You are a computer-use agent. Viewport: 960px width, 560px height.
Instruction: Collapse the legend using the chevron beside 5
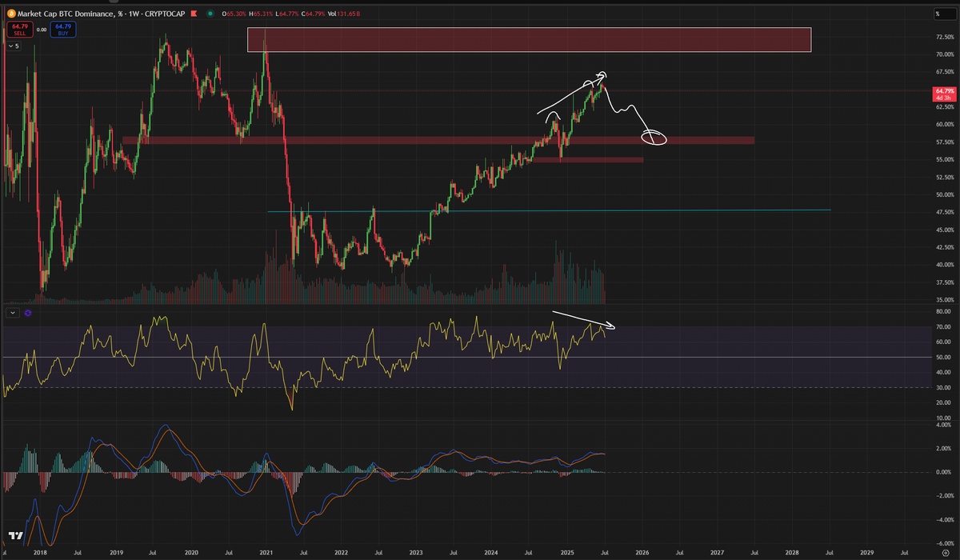point(11,46)
